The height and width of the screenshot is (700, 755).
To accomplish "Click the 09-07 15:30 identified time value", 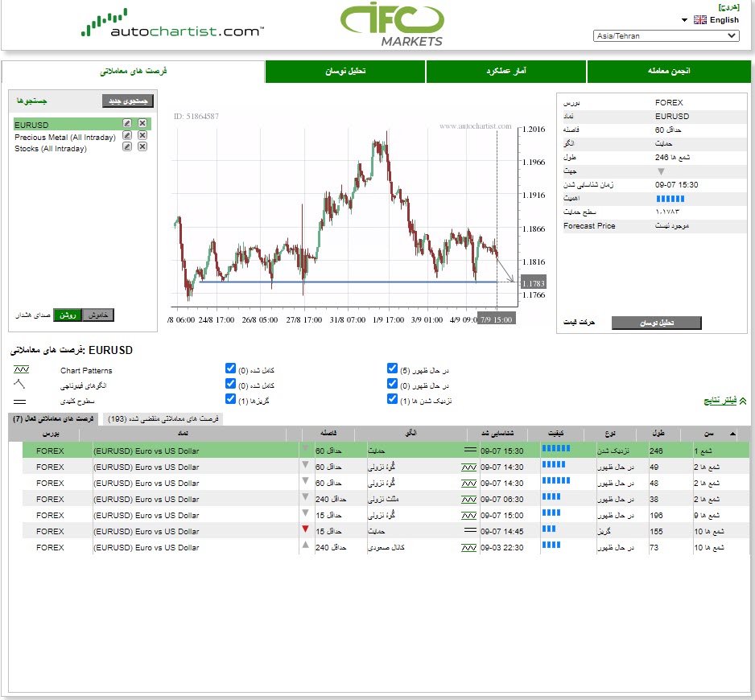I will (676, 185).
